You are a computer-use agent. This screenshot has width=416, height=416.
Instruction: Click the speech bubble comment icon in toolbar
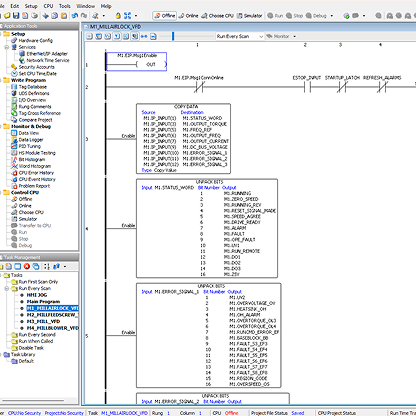356,16
